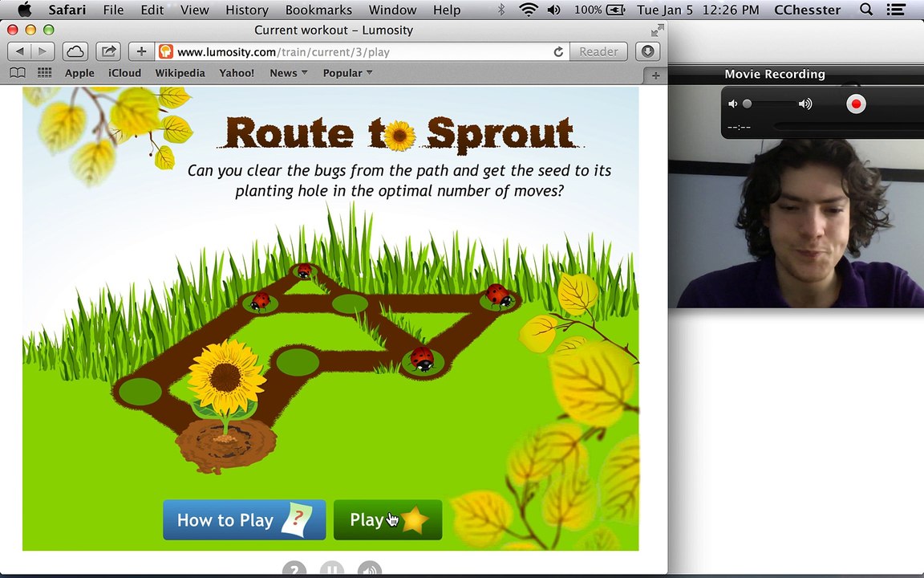The height and width of the screenshot is (578, 924).
Task: Show Top Sites grid icon
Action: 44,72
